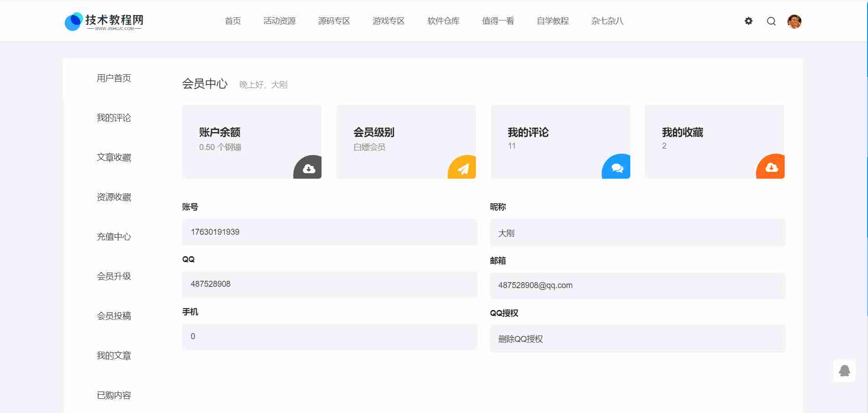Click the orange cloud icon on 我的收藏 card
This screenshot has width=868, height=413.
(771, 167)
